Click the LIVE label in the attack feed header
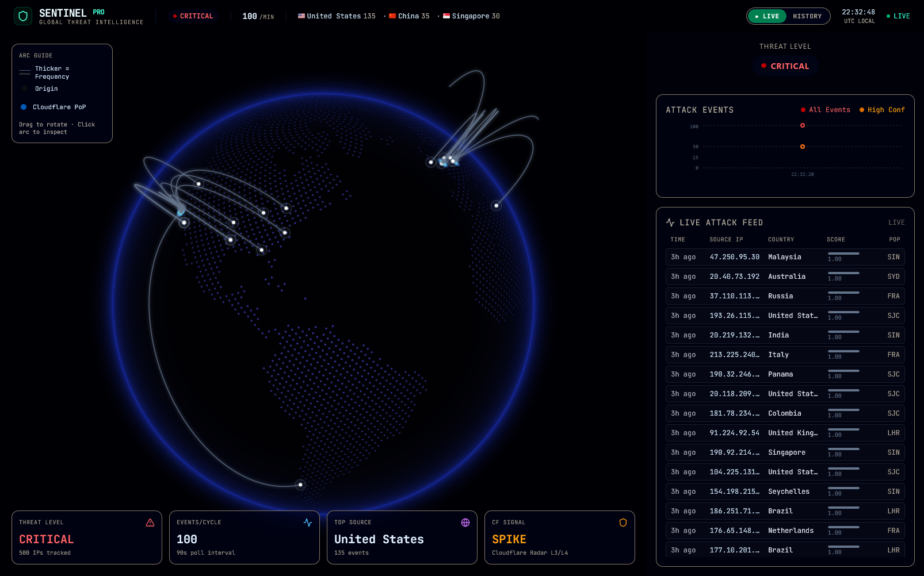 point(896,222)
